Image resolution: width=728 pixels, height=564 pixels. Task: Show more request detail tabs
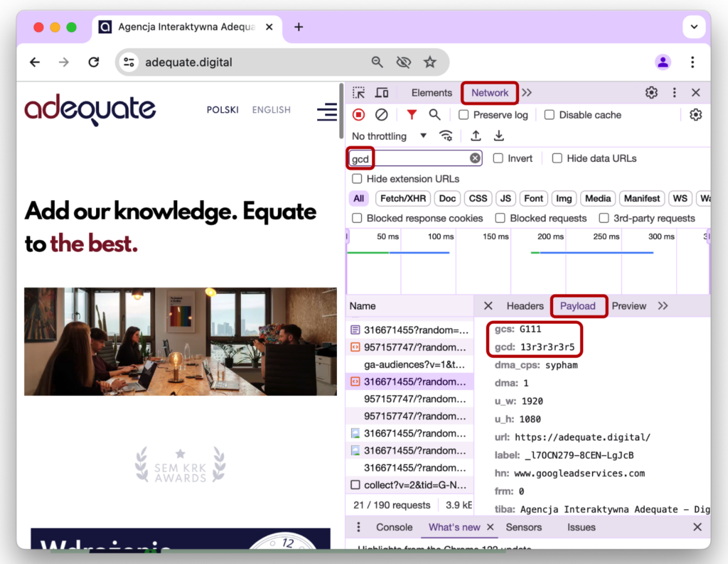click(663, 306)
